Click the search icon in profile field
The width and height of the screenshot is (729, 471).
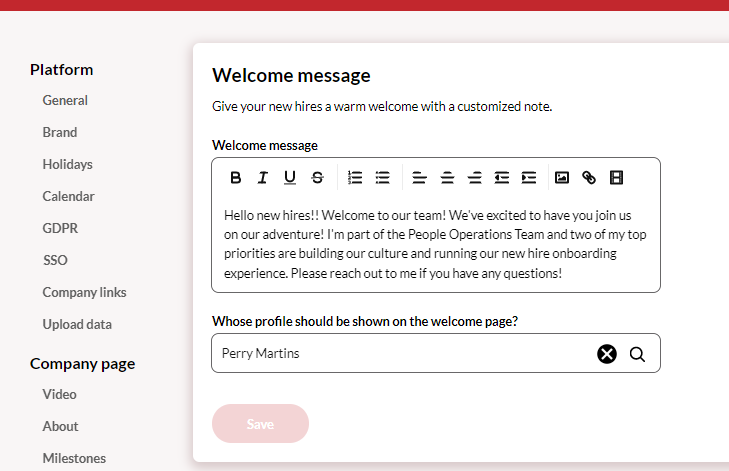click(x=637, y=354)
